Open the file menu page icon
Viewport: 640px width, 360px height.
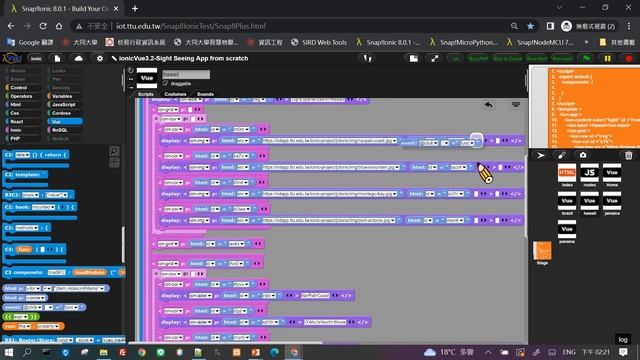(x=57, y=58)
